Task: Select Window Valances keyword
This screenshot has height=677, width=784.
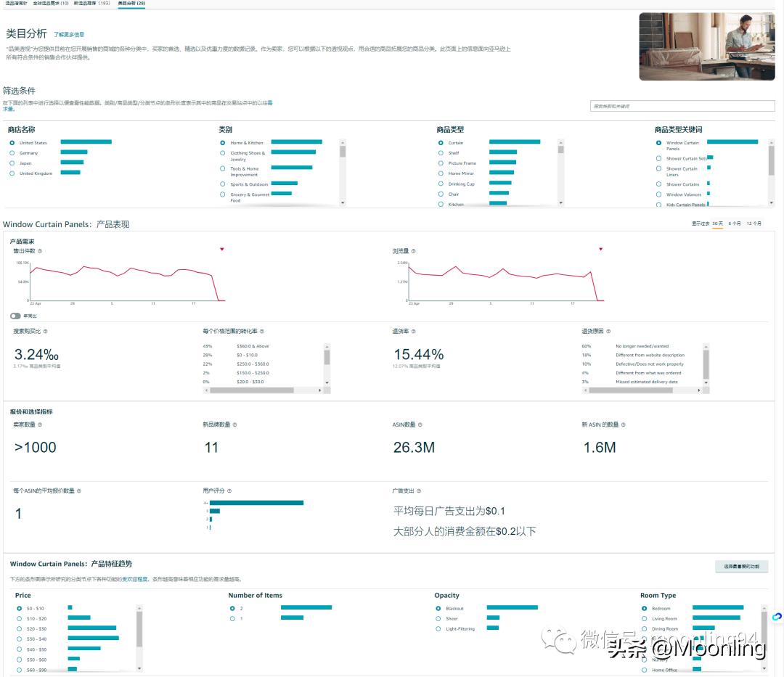Action: [658, 194]
